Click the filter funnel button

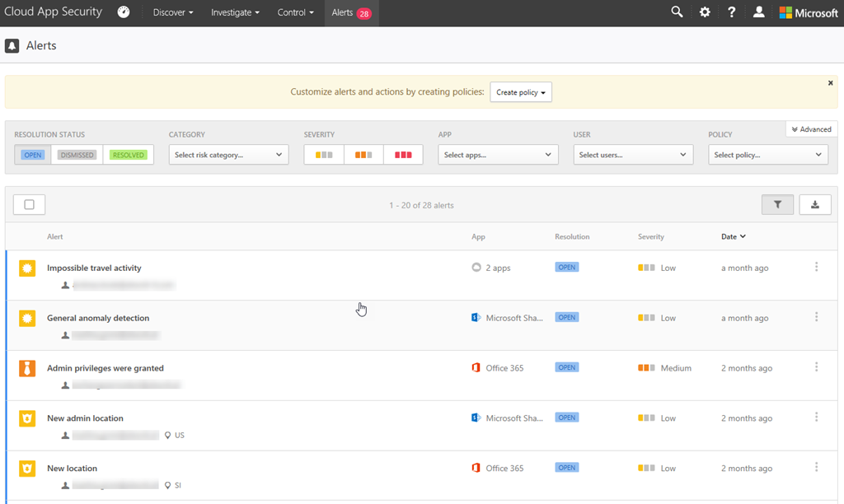point(777,205)
